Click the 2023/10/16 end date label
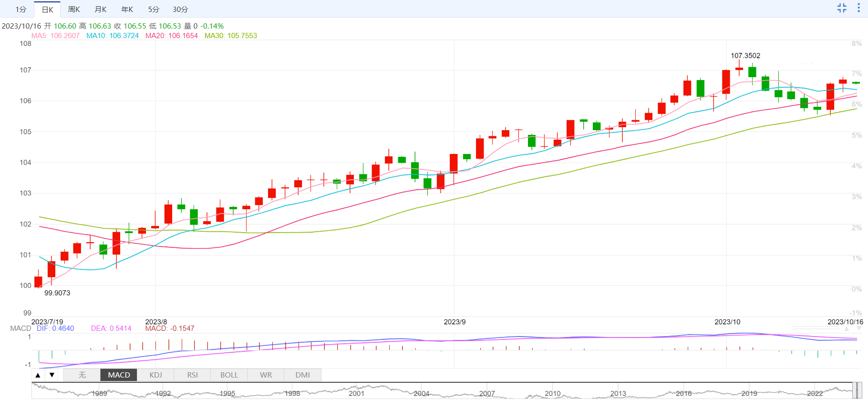This screenshot has height=409, width=868. click(x=845, y=322)
